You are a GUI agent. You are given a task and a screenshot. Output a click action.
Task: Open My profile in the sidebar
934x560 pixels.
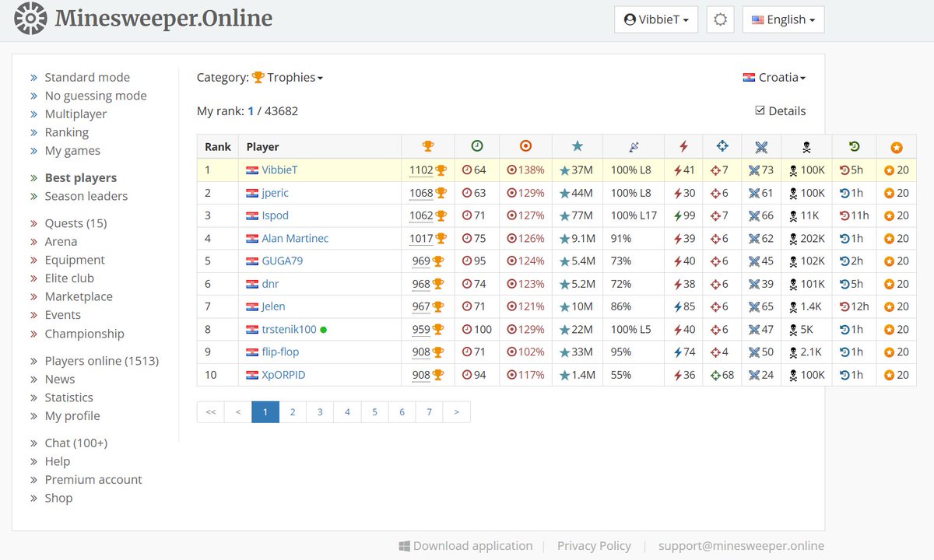(72, 416)
